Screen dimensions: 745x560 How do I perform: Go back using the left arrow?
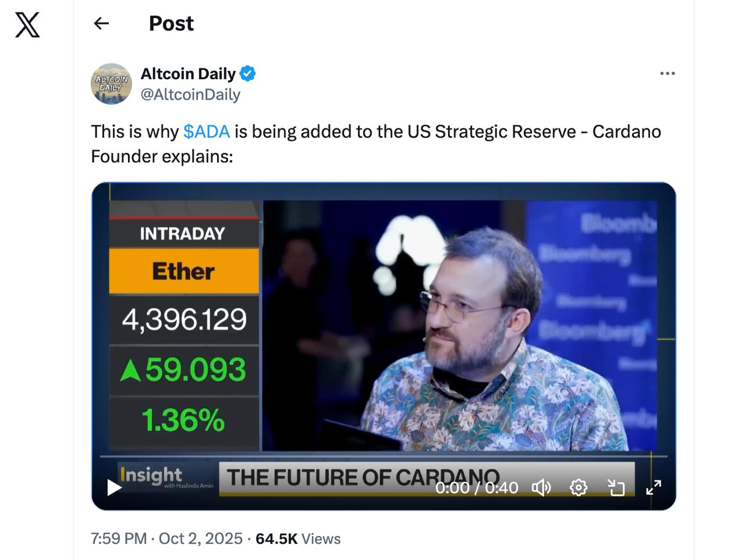tap(101, 23)
